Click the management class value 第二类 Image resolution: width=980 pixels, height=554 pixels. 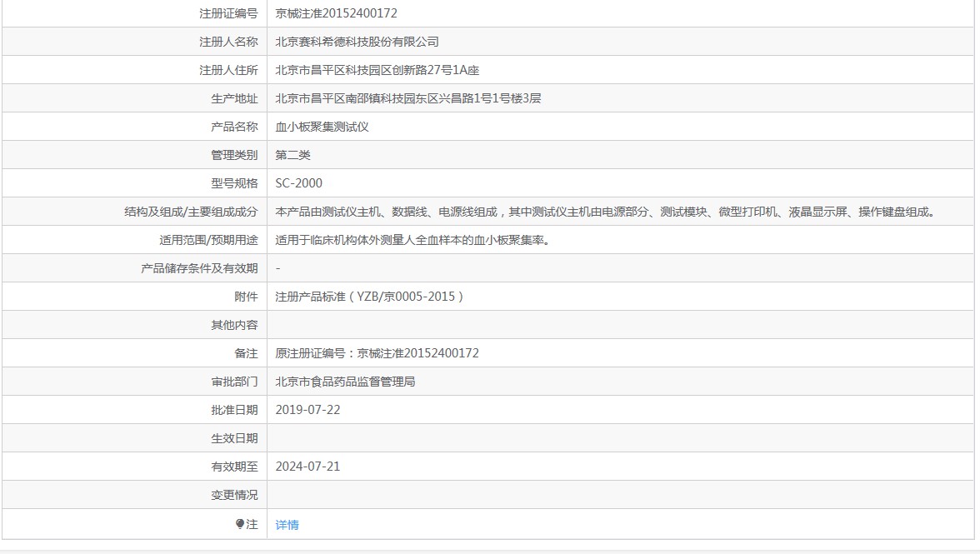point(292,155)
